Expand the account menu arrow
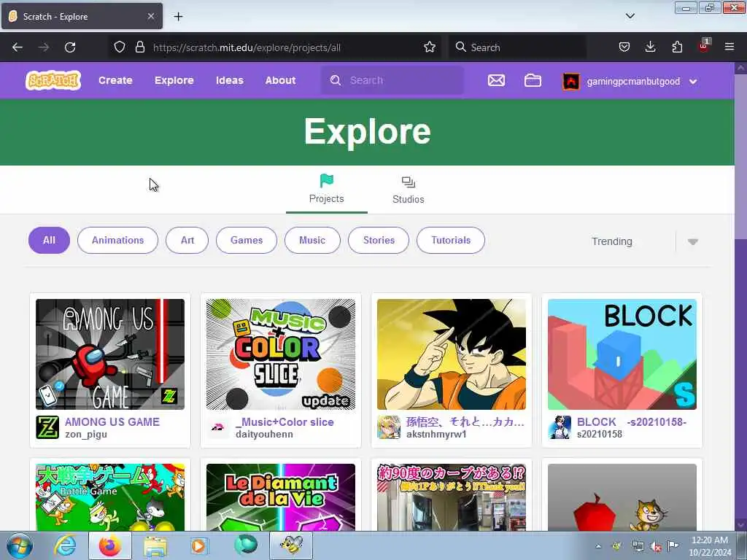 click(693, 82)
